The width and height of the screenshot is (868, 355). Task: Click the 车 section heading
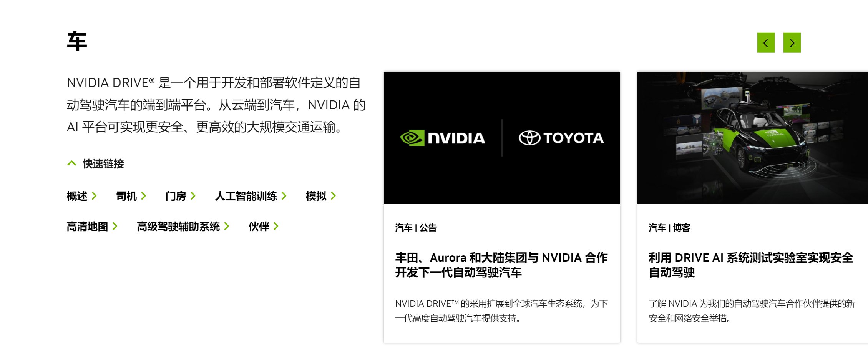pos(77,42)
